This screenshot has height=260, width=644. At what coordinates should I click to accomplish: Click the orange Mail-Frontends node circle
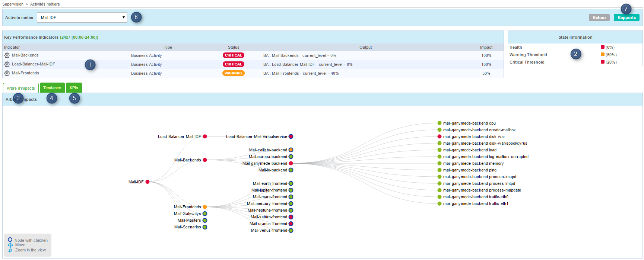click(205, 207)
